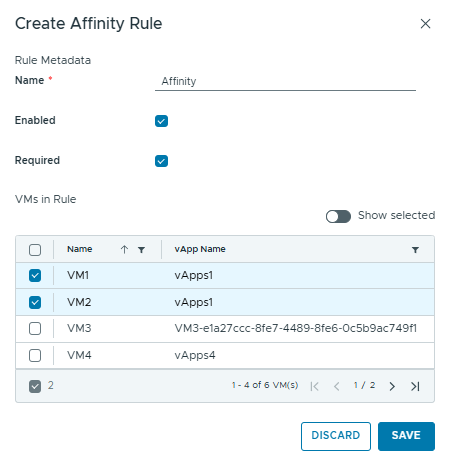This screenshot has height=467, width=452.
Task: Click the '1 - 4 of 6 VM(s)' text
Action: pos(265,385)
